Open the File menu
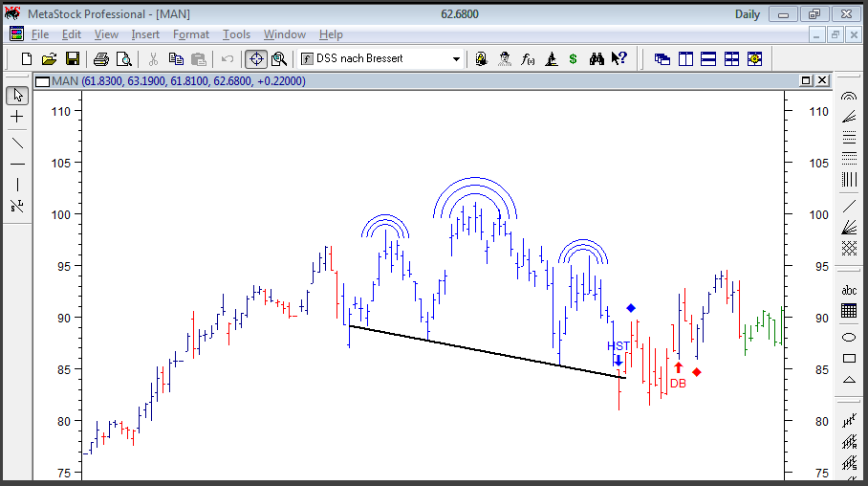This screenshot has width=868, height=486. pyautogui.click(x=40, y=34)
